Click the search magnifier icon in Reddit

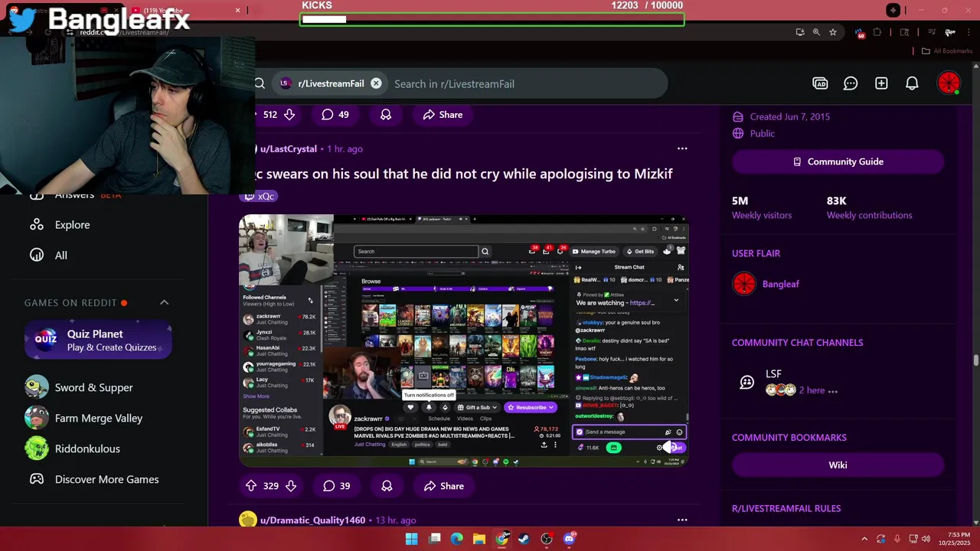coord(260,83)
